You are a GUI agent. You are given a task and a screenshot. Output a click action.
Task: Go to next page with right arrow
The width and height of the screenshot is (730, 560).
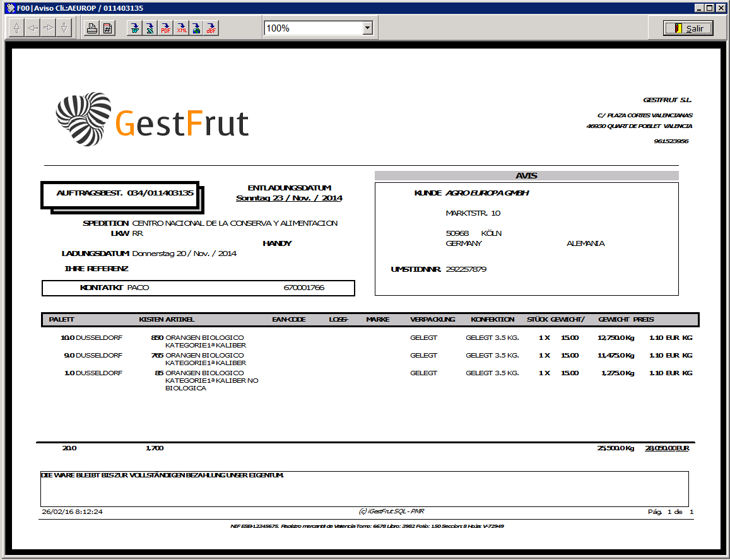click(49, 28)
